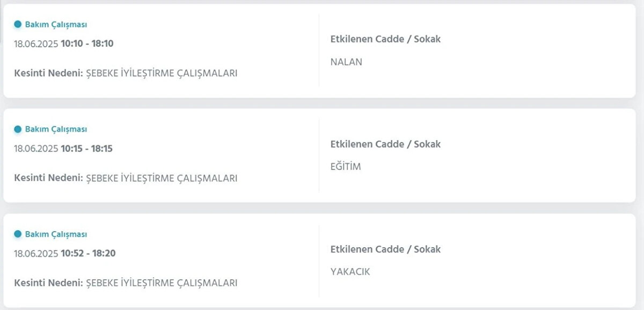Click the 10:52 - 18:20 time range

88,253
